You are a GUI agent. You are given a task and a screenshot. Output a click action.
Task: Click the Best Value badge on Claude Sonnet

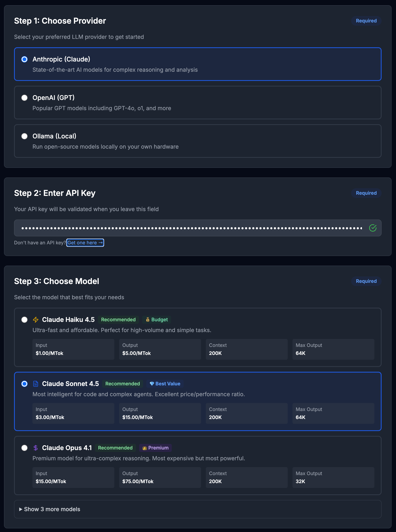165,384
